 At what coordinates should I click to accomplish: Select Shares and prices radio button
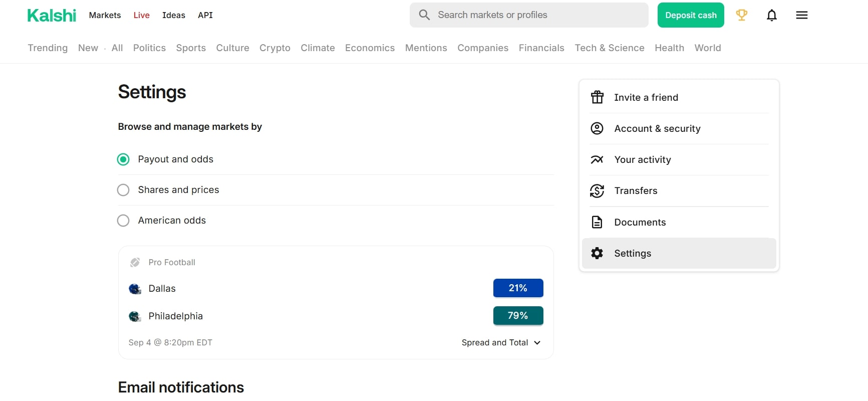click(x=123, y=190)
